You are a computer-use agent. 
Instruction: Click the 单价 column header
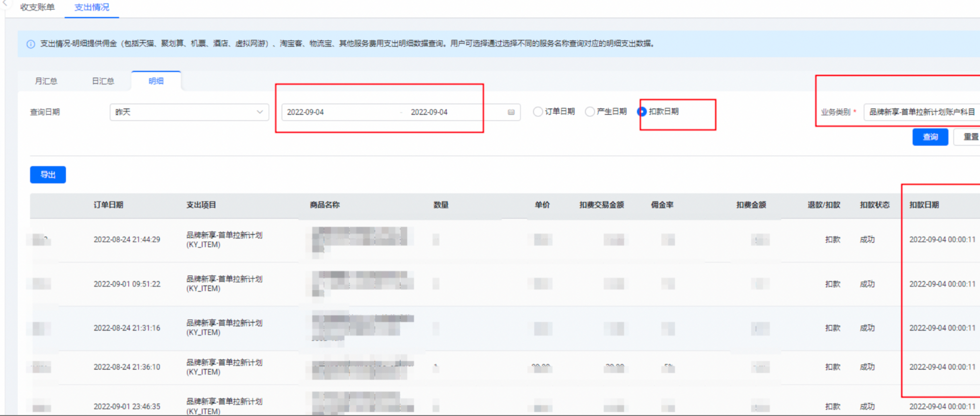tap(542, 205)
